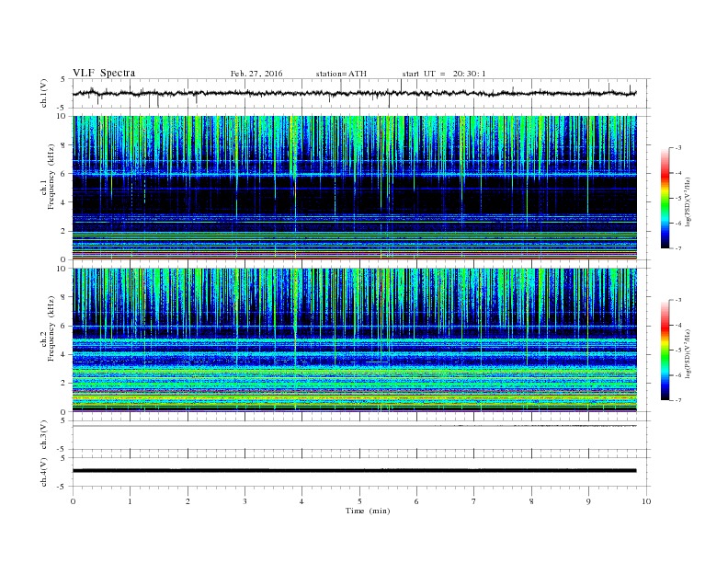Viewport: 728px width, 563px height.
Task: Click the ch.1 voltage waveform trace
Action: pyautogui.click(x=354, y=93)
